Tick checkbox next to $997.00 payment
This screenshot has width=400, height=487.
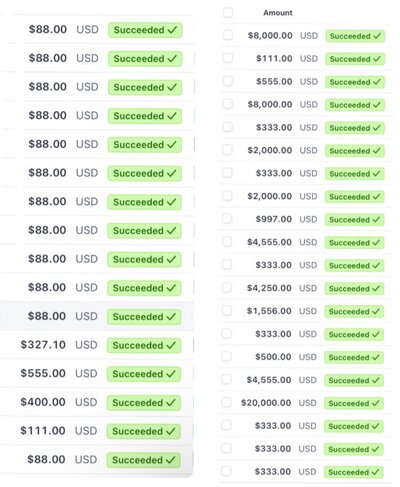point(227,219)
